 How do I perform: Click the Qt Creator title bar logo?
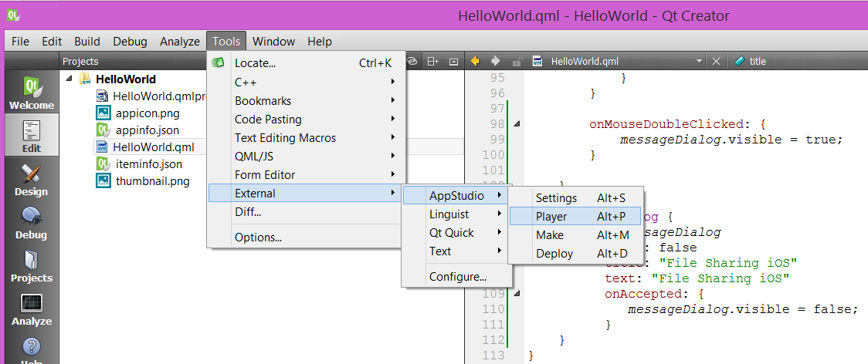click(13, 15)
